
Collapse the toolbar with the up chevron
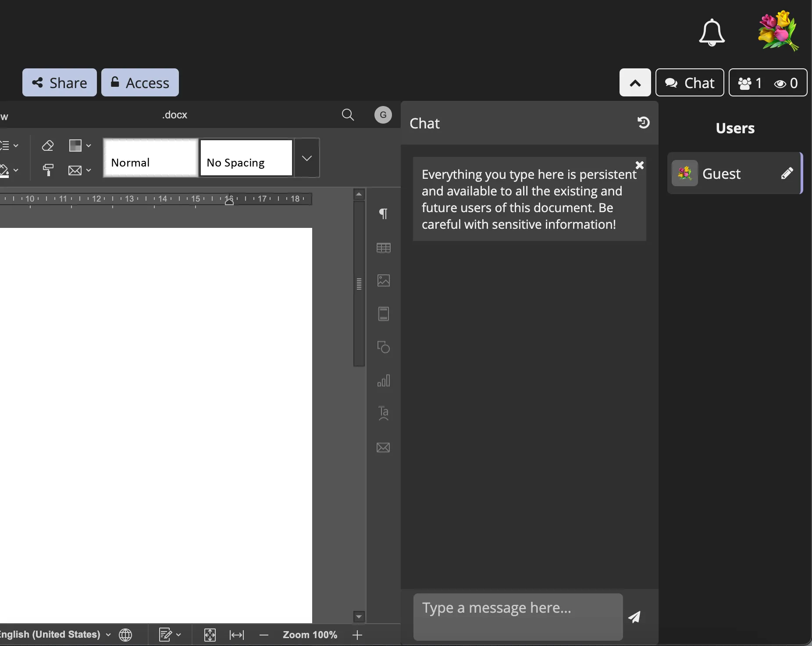[x=635, y=83]
